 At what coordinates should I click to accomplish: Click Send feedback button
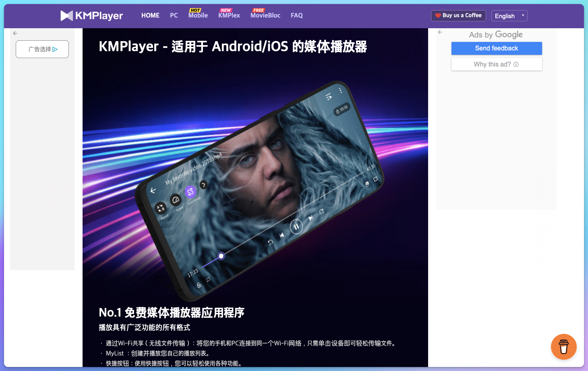pos(497,48)
